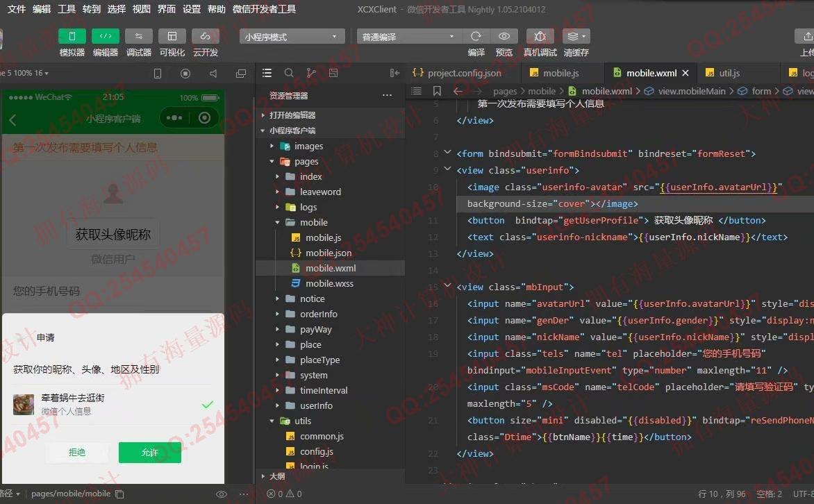Open the mini program capsule menu dots
814x504 pixels.
click(x=174, y=118)
